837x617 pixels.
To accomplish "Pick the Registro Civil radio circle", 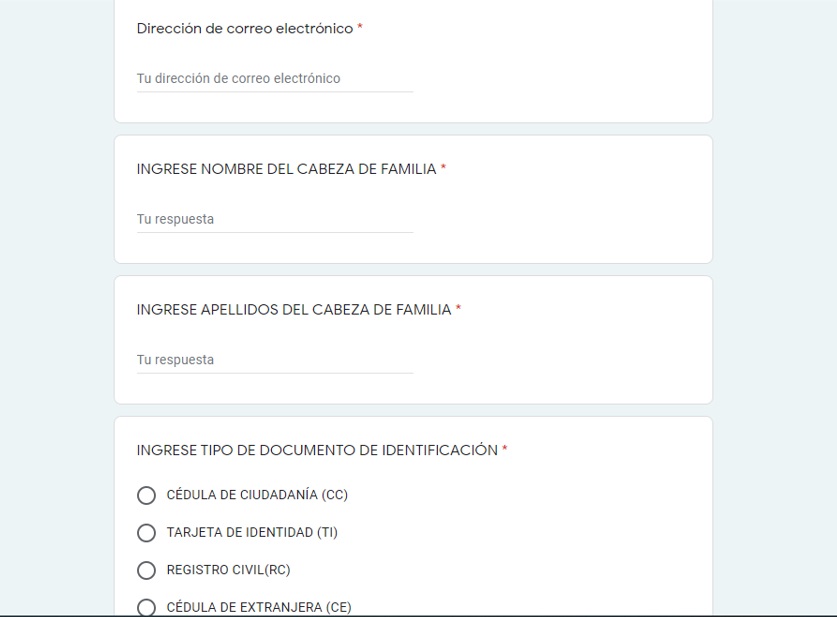I will point(147,570).
